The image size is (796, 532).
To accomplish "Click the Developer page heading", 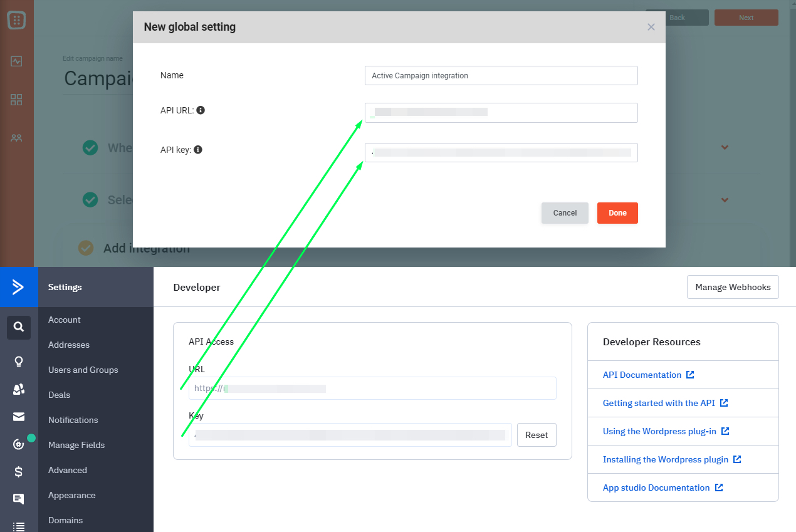I will (x=197, y=287).
